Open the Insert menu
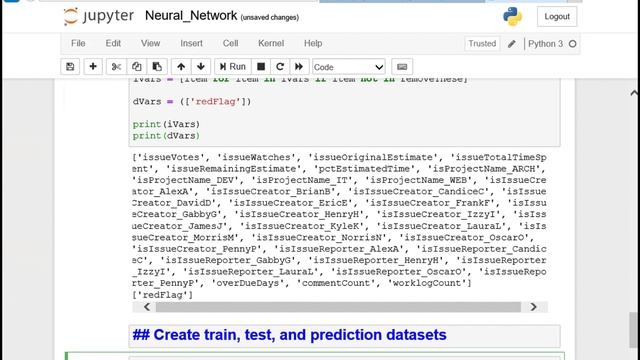640x360 pixels. pos(191,43)
